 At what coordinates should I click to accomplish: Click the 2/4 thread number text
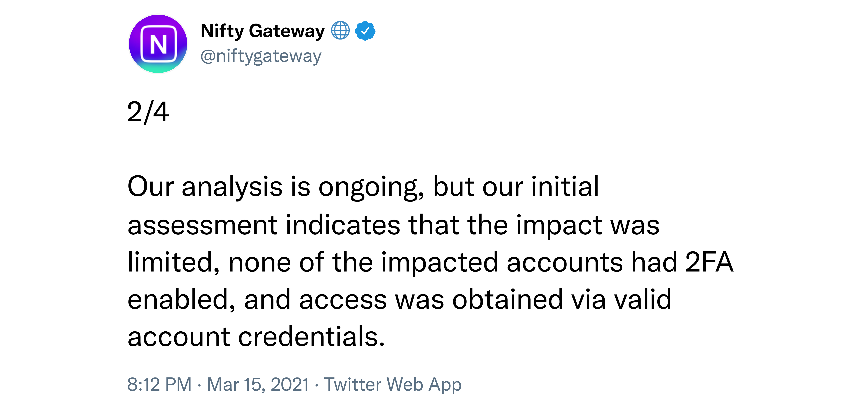(x=148, y=112)
